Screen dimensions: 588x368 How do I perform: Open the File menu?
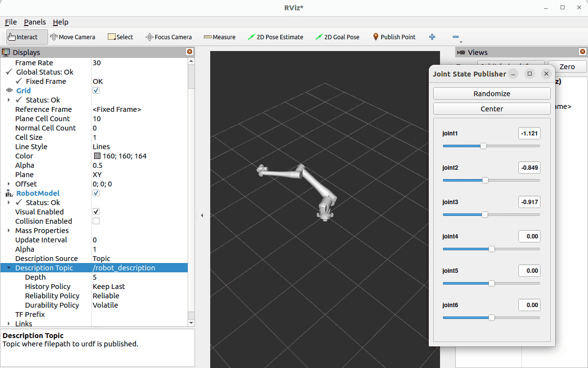(11, 22)
